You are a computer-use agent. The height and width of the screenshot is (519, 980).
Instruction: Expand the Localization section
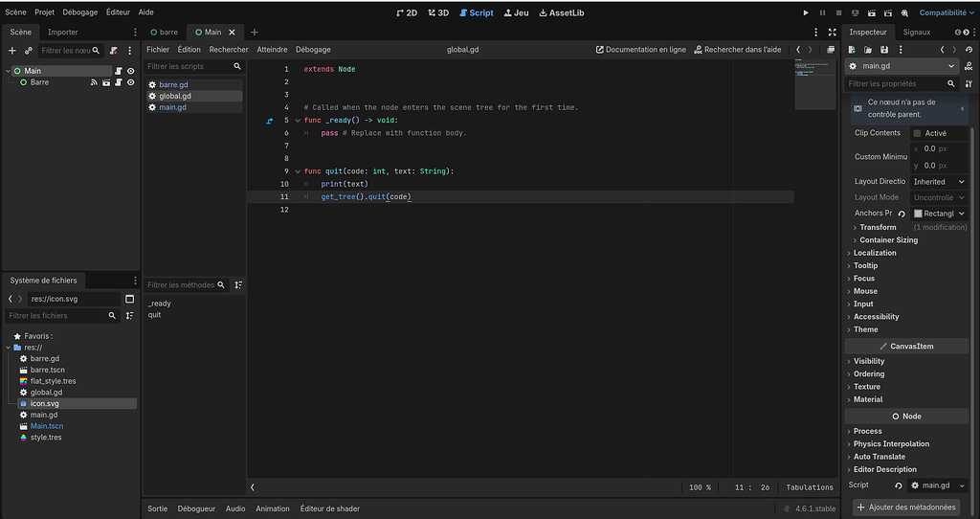point(875,253)
